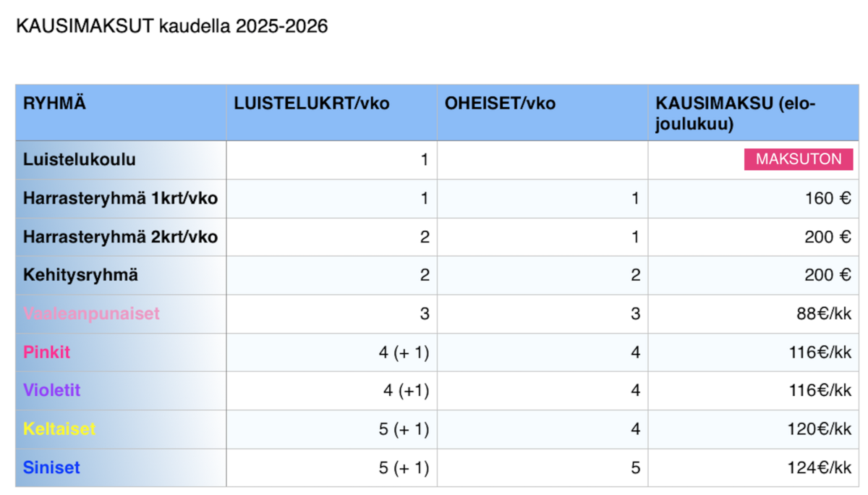Click the pink Pinkit group label
868x495 pixels.
coord(47,352)
